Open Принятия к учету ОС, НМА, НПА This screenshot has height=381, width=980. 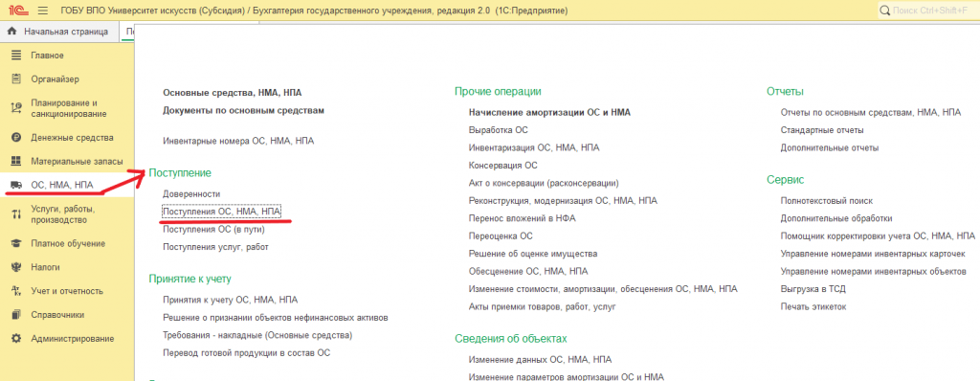(x=230, y=300)
